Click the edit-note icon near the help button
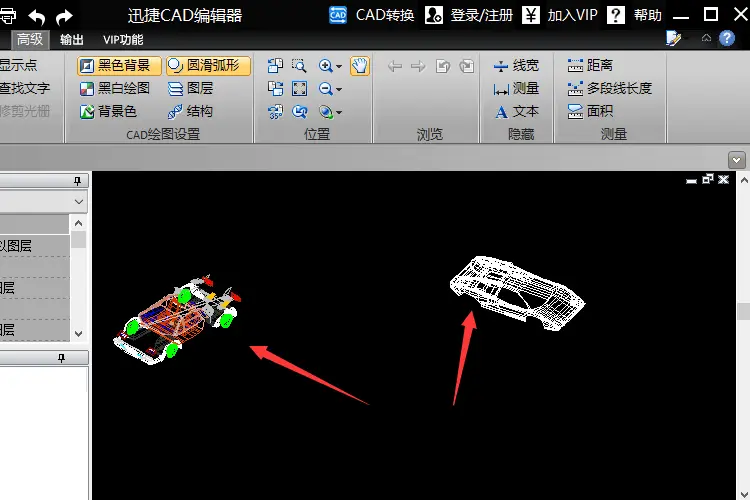The height and width of the screenshot is (500, 750). (x=673, y=38)
